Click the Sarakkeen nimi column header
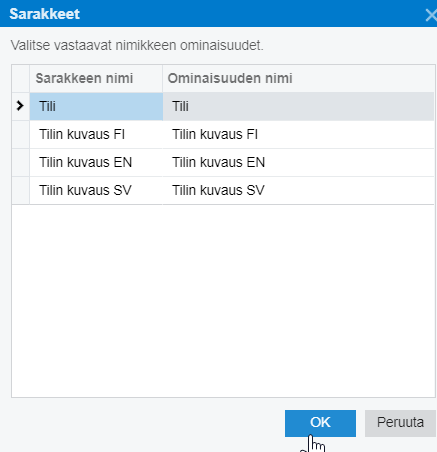This screenshot has height=452, width=437. click(96, 79)
